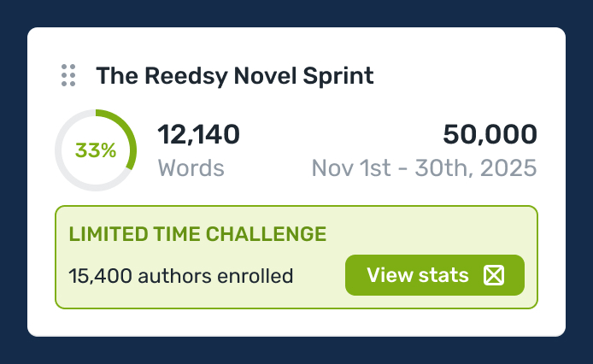Click the circular progress ring
Viewport: 593px width, 364px height.
(x=96, y=150)
